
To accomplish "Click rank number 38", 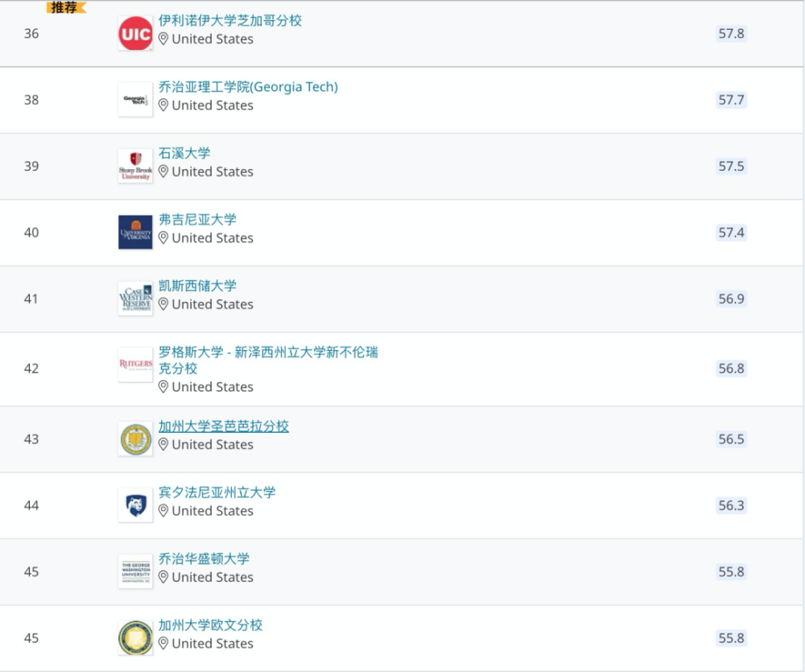I will [31, 100].
